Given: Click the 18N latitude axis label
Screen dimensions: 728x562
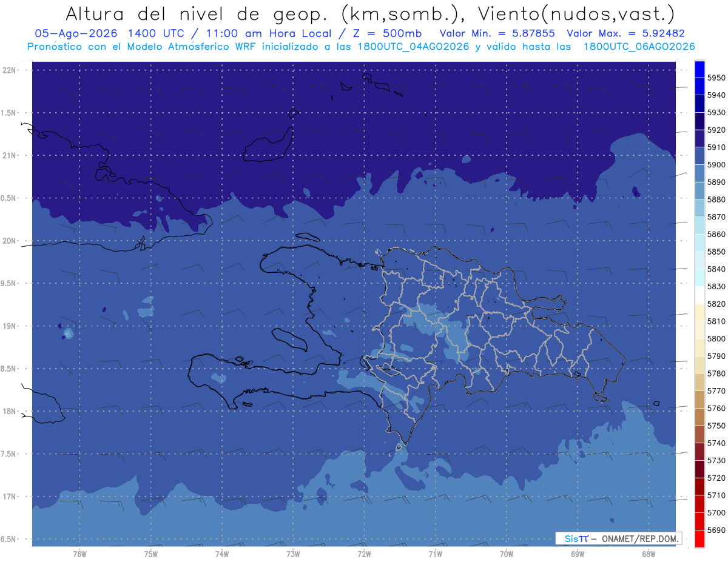Looking at the screenshot, I should (x=10, y=411).
